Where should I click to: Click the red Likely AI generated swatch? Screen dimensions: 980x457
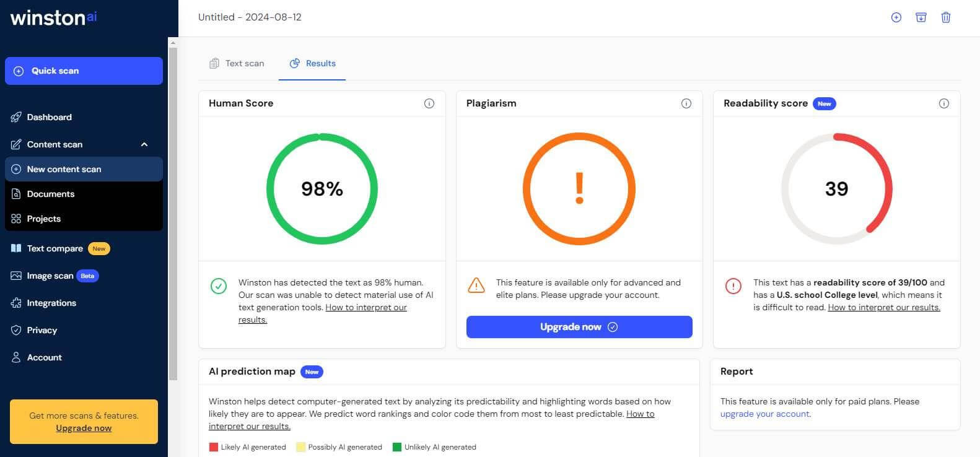click(214, 447)
